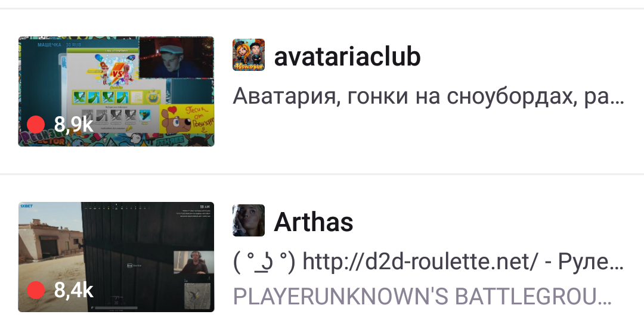The image size is (644, 330).
Task: Browse the PLAYERUNKNOWN'S BATTLEGROUNDS game category
Action: pyautogui.click(x=423, y=296)
